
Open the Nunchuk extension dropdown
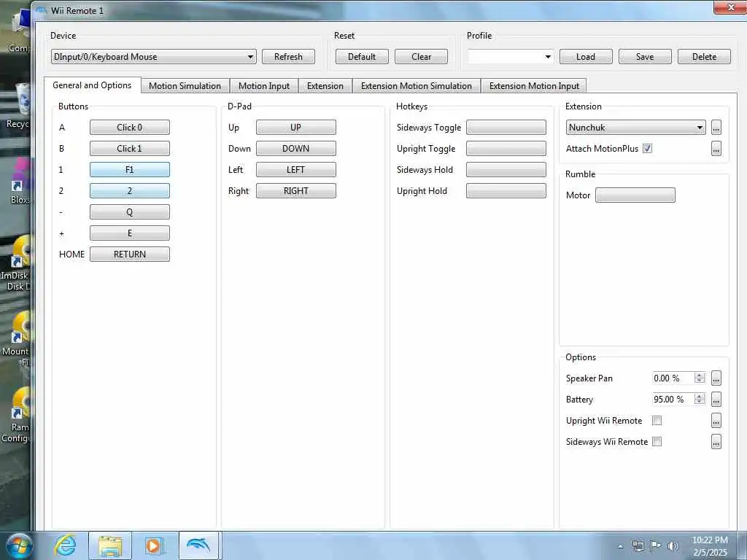click(x=635, y=128)
